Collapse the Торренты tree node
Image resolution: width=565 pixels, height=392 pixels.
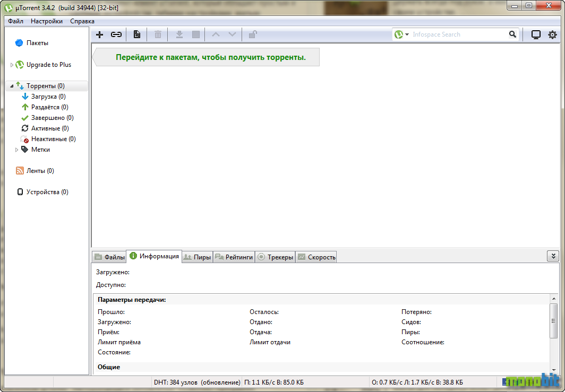click(12, 86)
